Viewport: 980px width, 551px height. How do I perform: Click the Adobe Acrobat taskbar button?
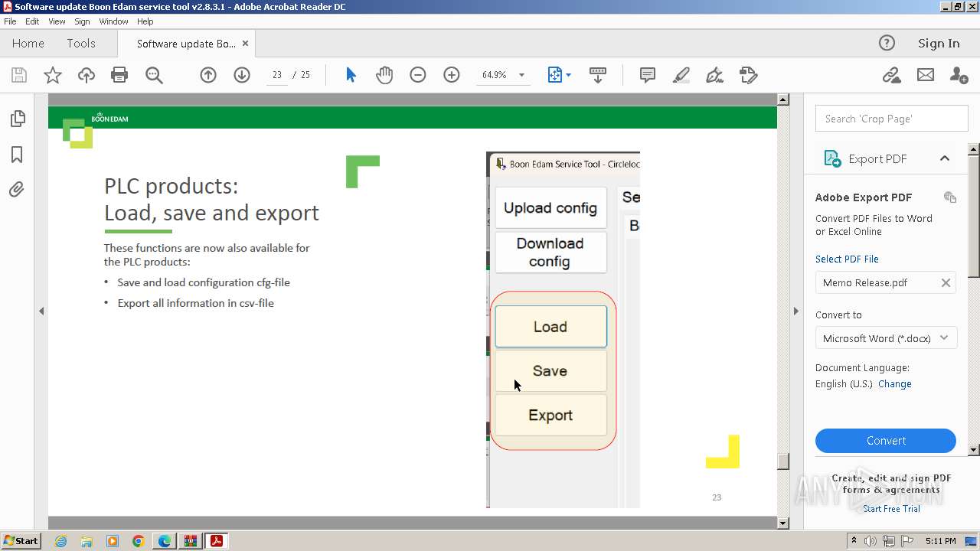[x=216, y=541]
